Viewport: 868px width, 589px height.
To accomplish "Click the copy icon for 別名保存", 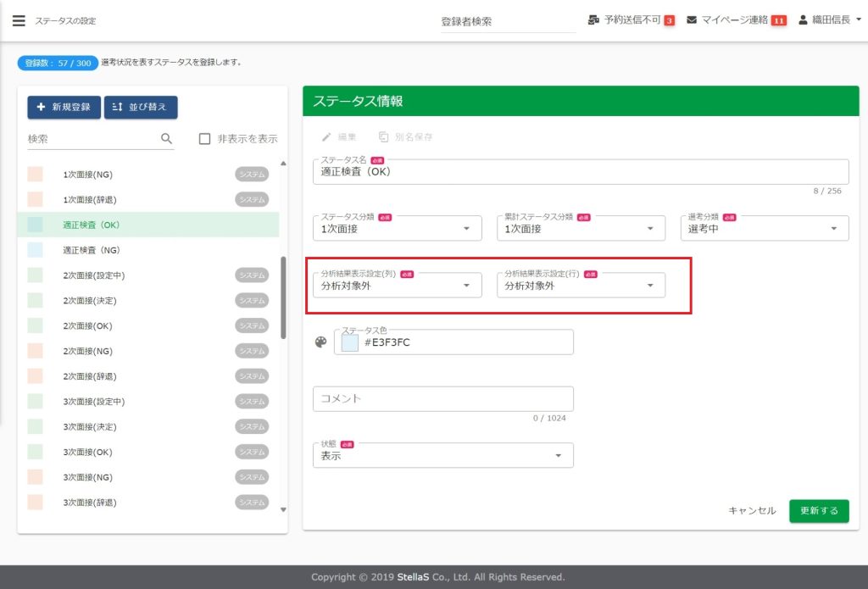I will click(383, 137).
